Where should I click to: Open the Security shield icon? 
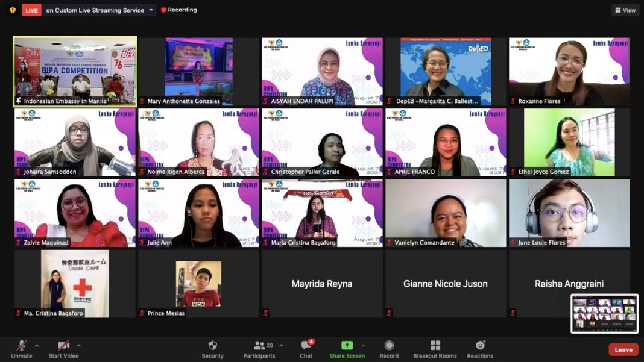pyautogui.click(x=212, y=346)
